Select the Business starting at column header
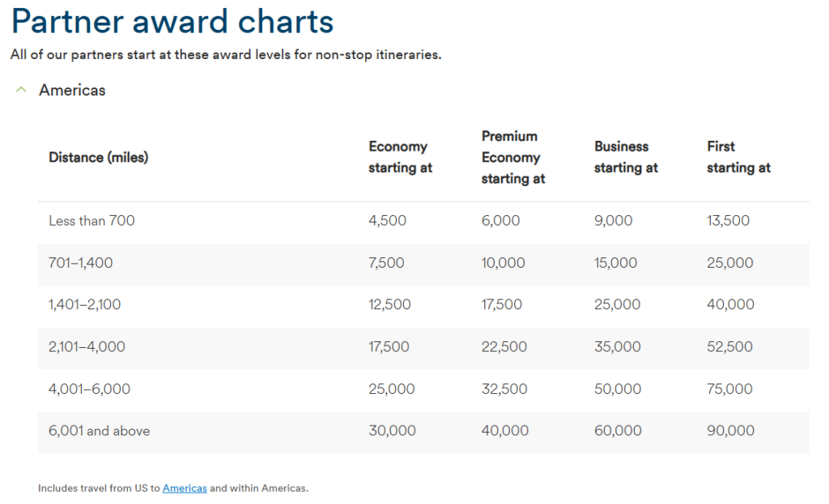 click(625, 157)
